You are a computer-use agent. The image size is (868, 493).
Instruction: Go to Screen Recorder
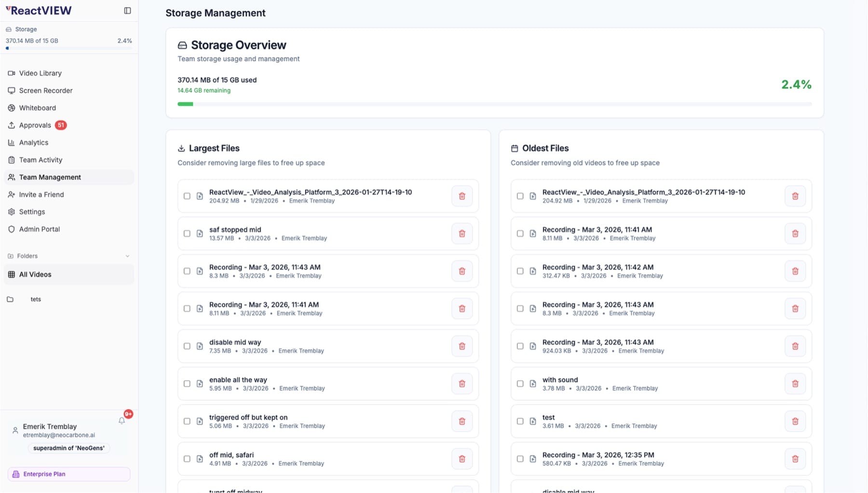pyautogui.click(x=69, y=91)
